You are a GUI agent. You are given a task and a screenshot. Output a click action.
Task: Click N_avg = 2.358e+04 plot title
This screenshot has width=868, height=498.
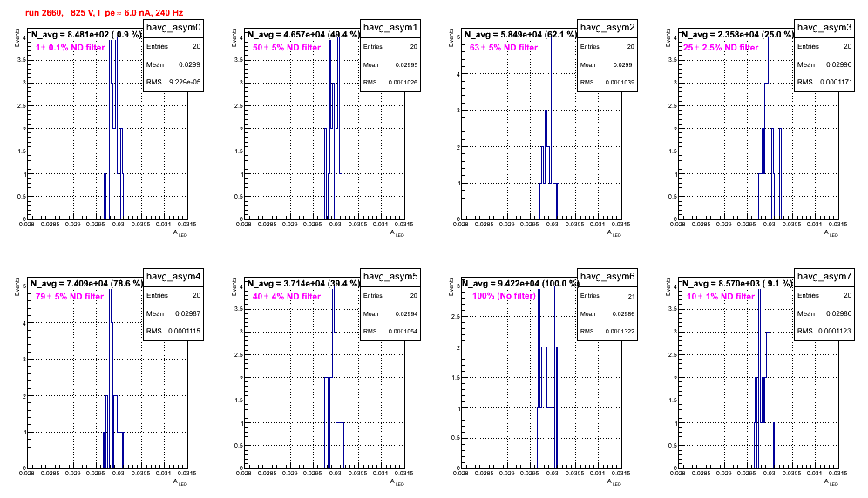click(x=737, y=34)
